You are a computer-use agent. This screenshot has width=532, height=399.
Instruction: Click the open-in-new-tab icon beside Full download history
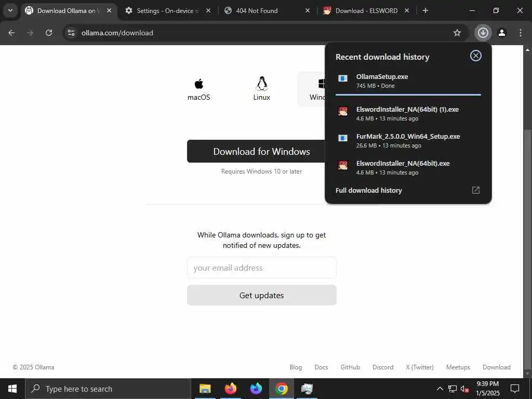point(476,190)
